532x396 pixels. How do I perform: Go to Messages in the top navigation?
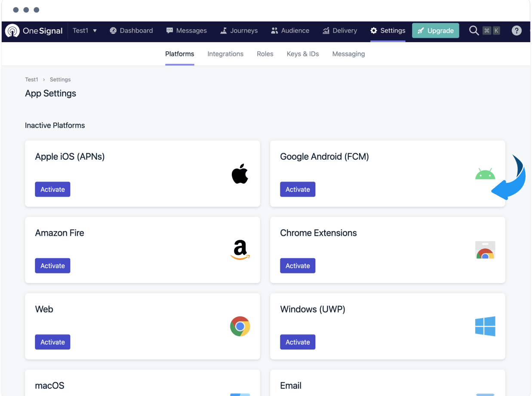coord(187,31)
